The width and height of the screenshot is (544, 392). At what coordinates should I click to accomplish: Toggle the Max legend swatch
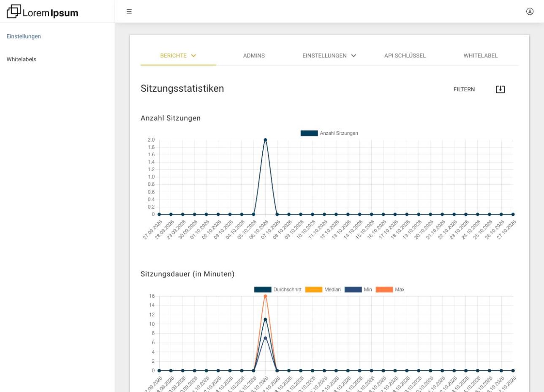(384, 290)
